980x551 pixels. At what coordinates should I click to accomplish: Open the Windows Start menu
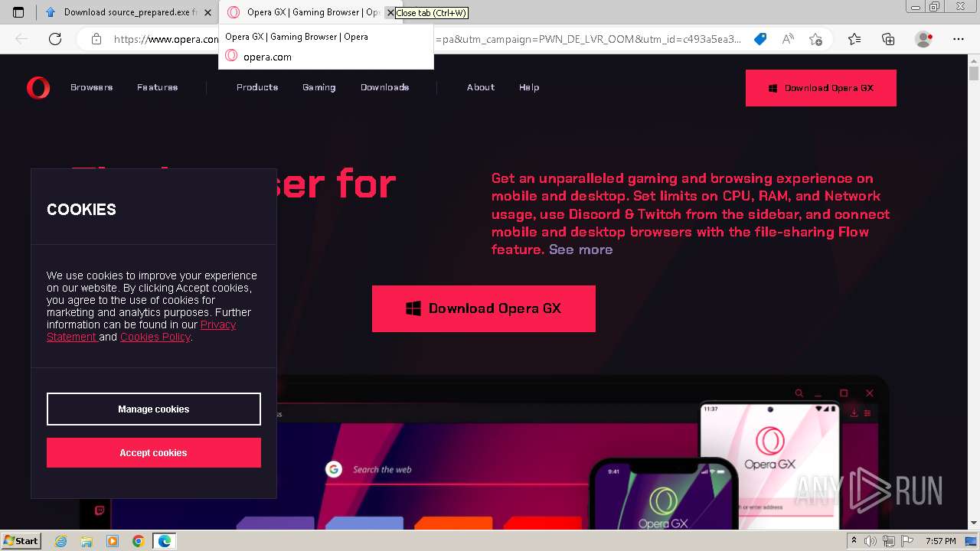click(x=21, y=540)
